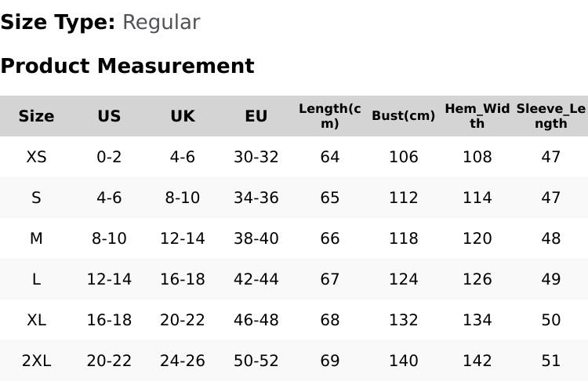
Task: Select the M size row label
Action: pyautogui.click(x=36, y=238)
